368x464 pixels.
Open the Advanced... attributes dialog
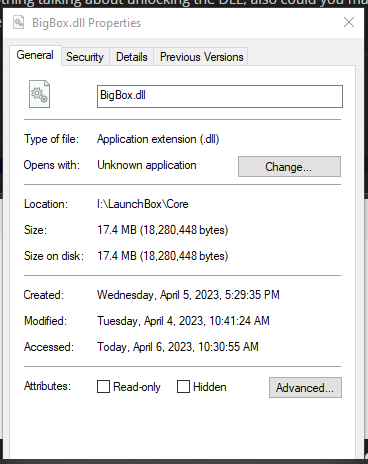[305, 387]
